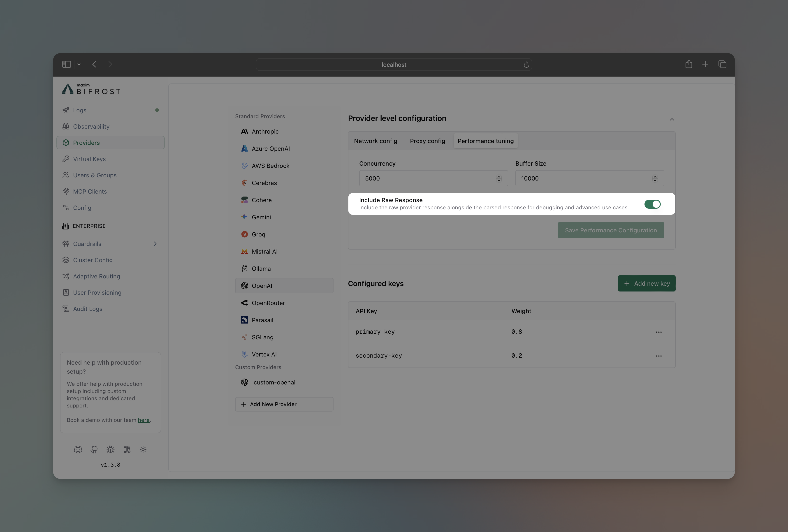Image resolution: width=788 pixels, height=532 pixels.
Task: Switch to the Network config tab
Action: pos(375,141)
